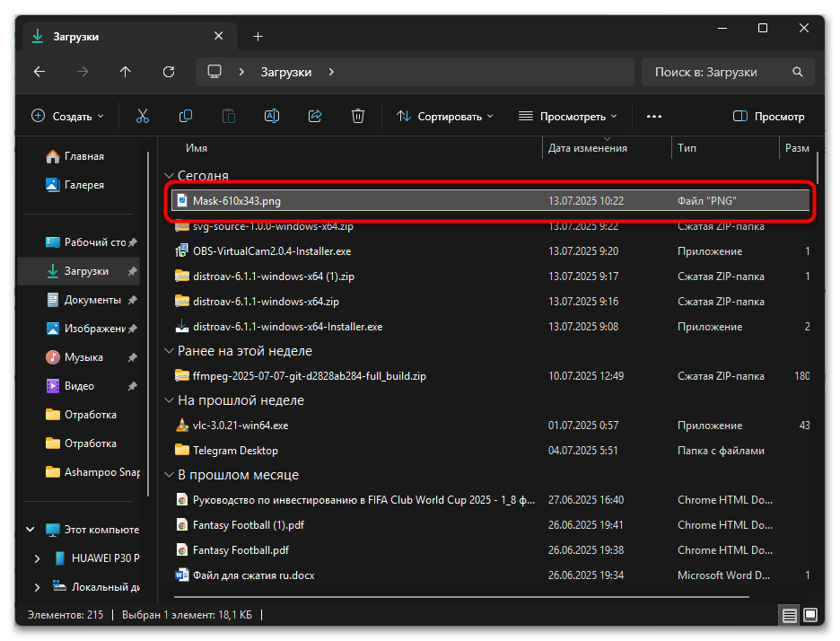
Task: Select the vlc-3.0.21-win64.exe cone icon
Action: tap(182, 425)
